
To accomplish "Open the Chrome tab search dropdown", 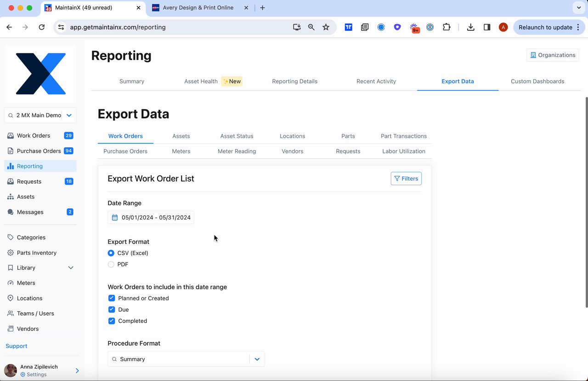I will [578, 8].
